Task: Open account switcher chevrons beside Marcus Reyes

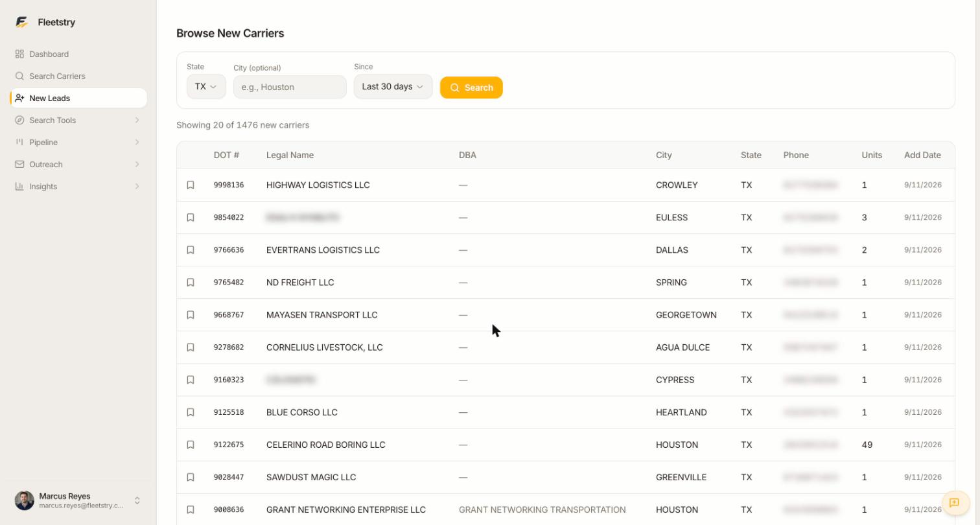Action: [x=137, y=500]
